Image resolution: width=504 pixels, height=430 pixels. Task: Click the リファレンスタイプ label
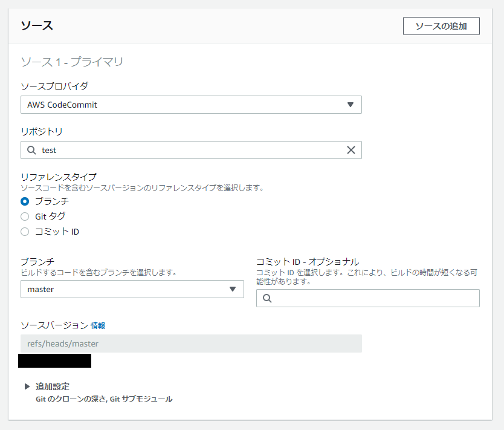(59, 177)
